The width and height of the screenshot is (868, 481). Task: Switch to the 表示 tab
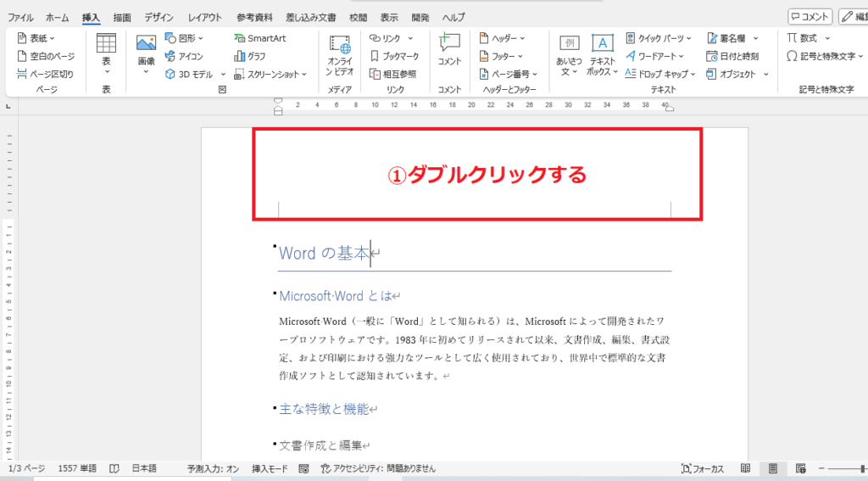pyautogui.click(x=389, y=17)
